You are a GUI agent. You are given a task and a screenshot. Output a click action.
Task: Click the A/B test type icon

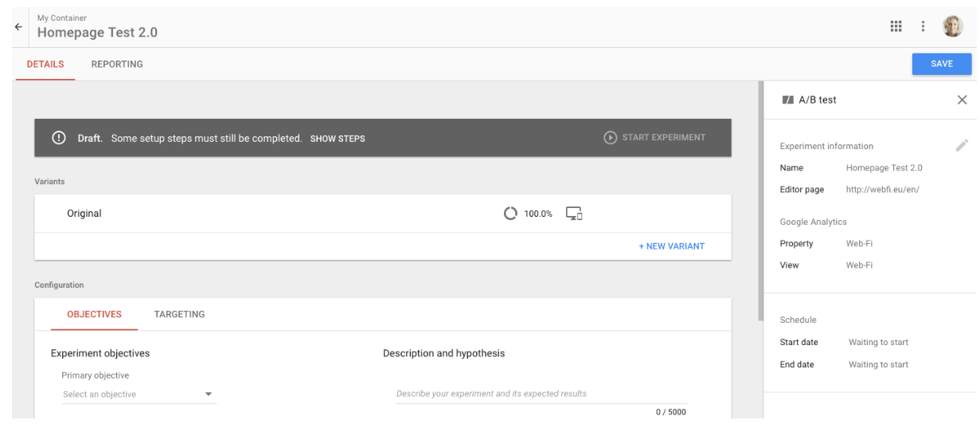(x=788, y=100)
